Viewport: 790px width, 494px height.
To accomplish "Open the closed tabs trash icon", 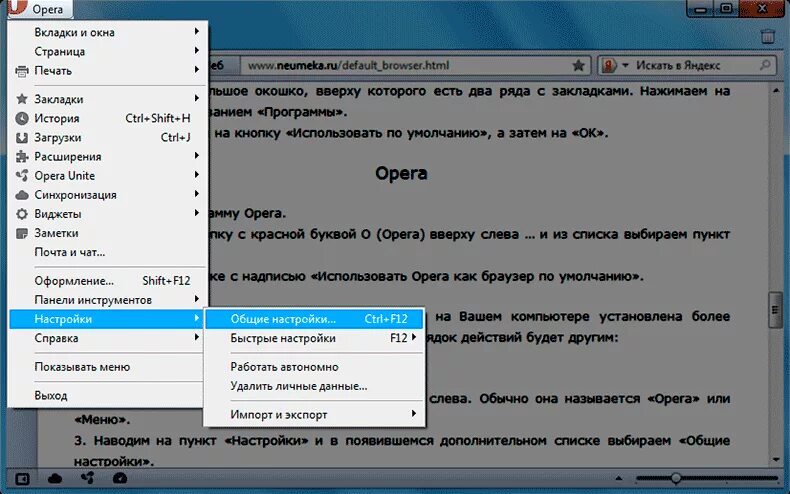I will click(767, 36).
